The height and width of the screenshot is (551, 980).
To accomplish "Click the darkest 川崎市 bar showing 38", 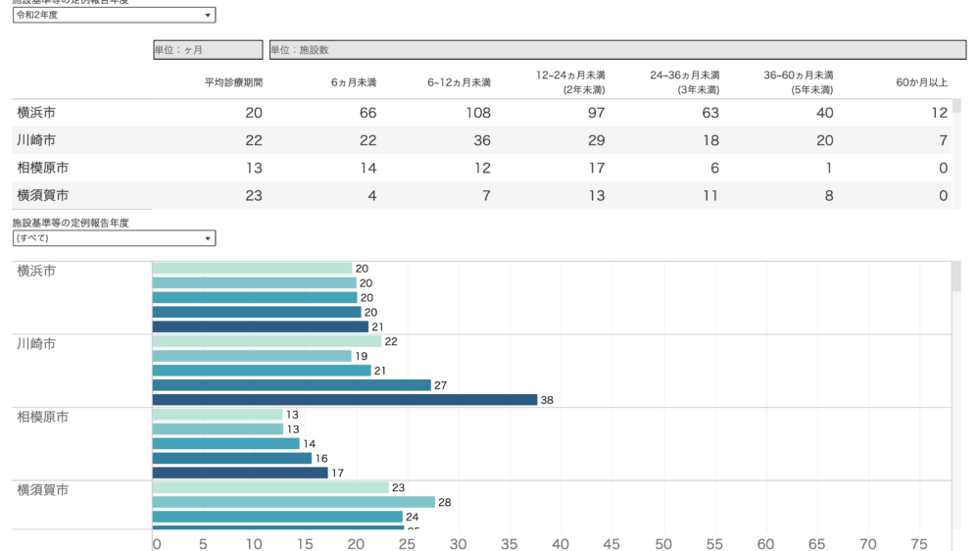I will coord(345,400).
